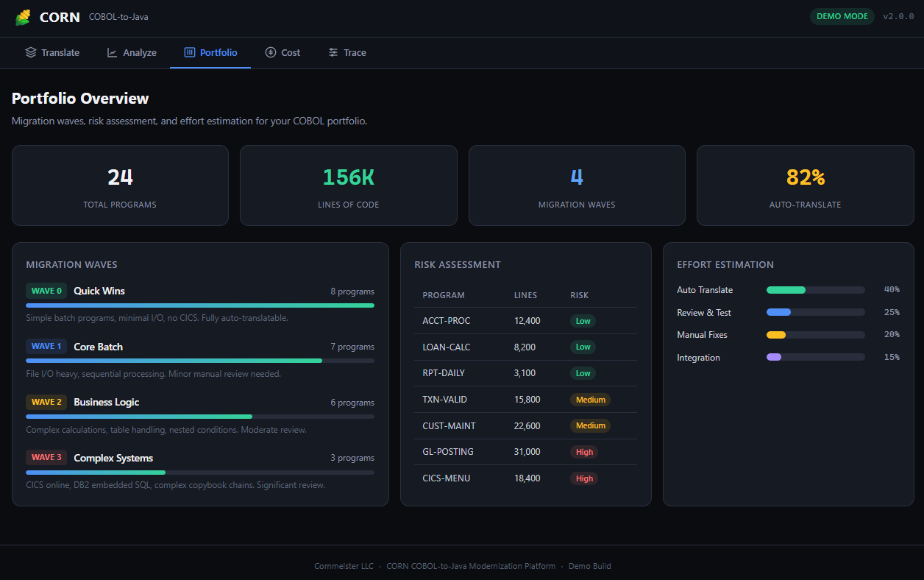Click the corn logo icon
Image resolution: width=924 pixels, height=580 pixels.
24,17
